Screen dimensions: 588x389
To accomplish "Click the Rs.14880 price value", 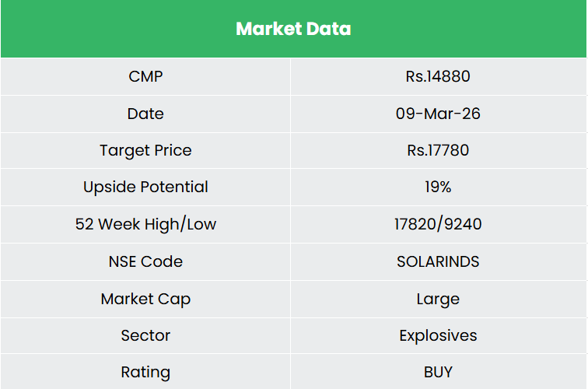I will [438, 76].
